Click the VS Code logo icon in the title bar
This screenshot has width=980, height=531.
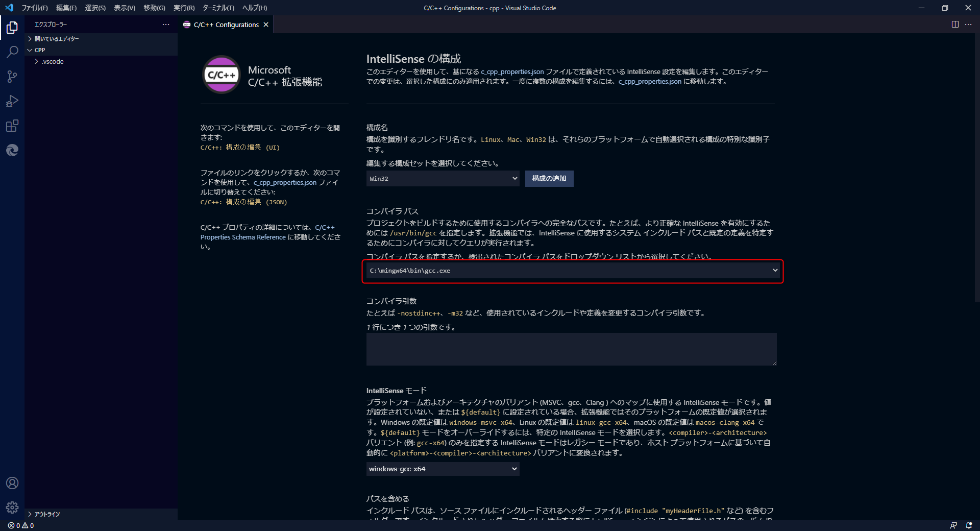pyautogui.click(x=9, y=8)
